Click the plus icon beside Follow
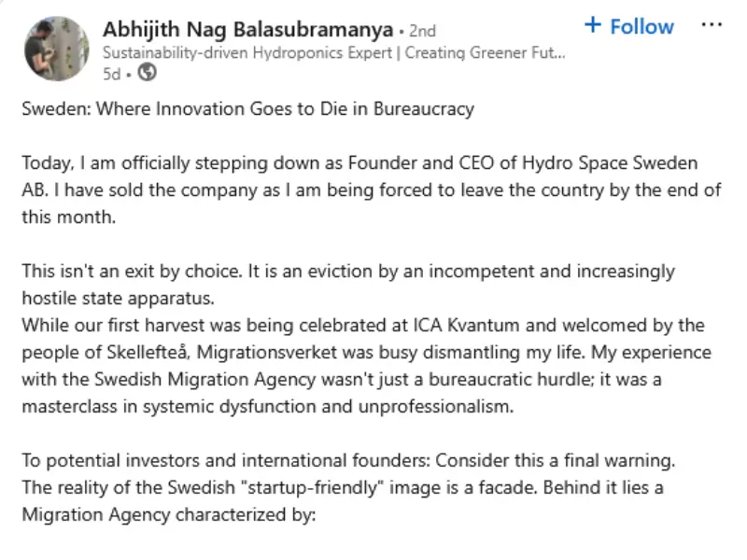Image resolution: width=747 pixels, height=560 pixels. pyautogui.click(x=592, y=25)
